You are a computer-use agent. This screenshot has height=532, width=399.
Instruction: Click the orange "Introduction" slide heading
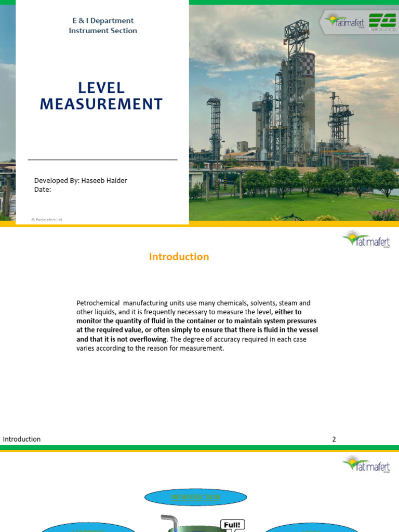click(179, 257)
